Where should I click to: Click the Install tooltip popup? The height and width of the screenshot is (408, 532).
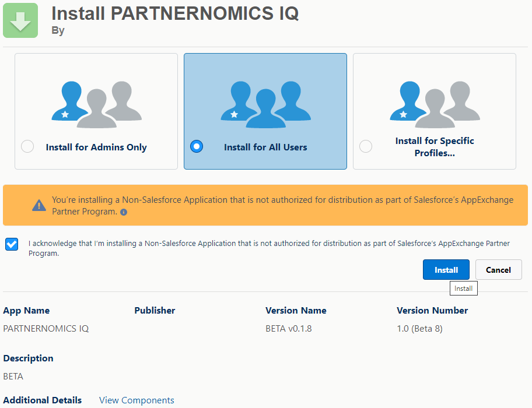point(464,289)
